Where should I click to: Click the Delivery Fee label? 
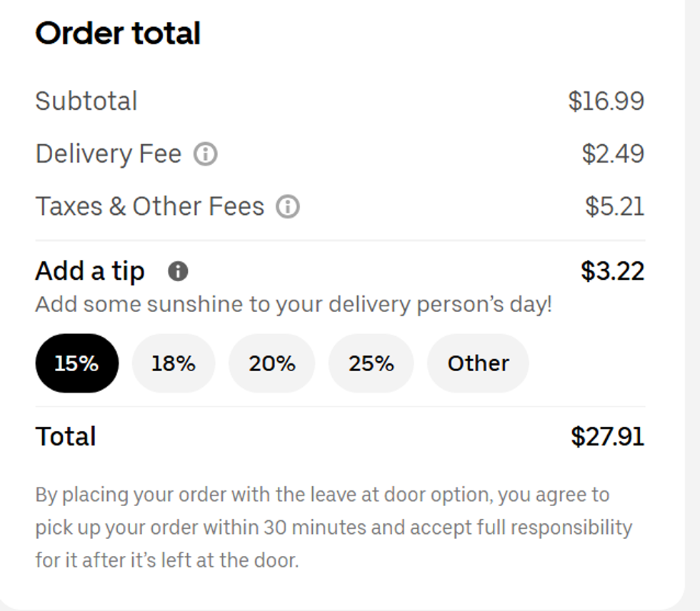click(111, 153)
